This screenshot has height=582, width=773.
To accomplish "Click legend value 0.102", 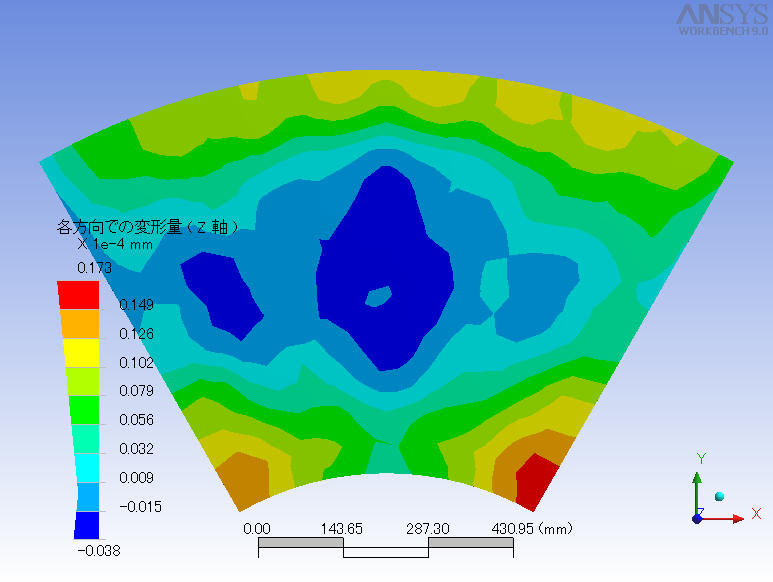I will [x=136, y=363].
